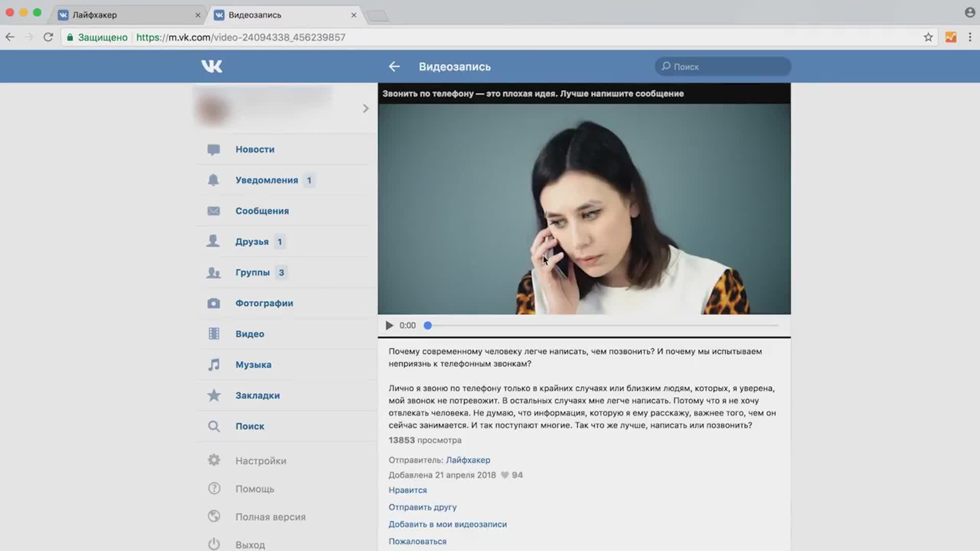Click the Лайфхакер sender link
The width and height of the screenshot is (980, 551).
(468, 460)
